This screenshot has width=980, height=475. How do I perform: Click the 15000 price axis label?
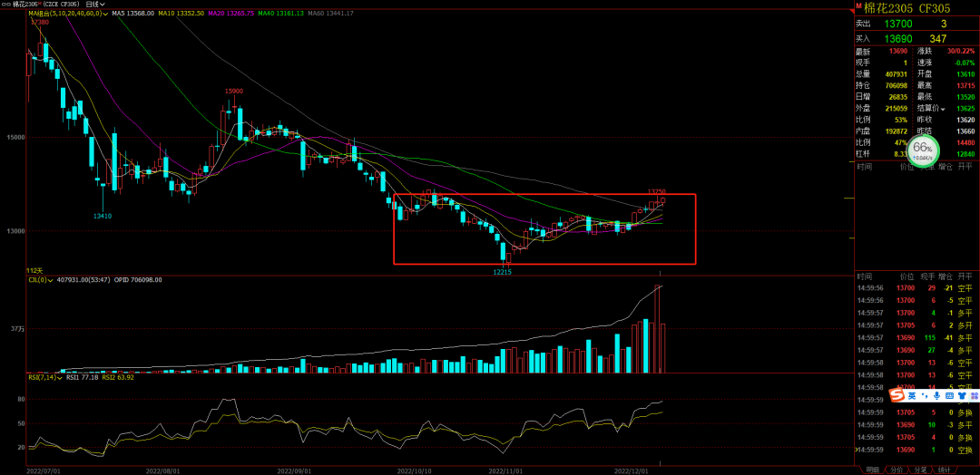coord(15,137)
